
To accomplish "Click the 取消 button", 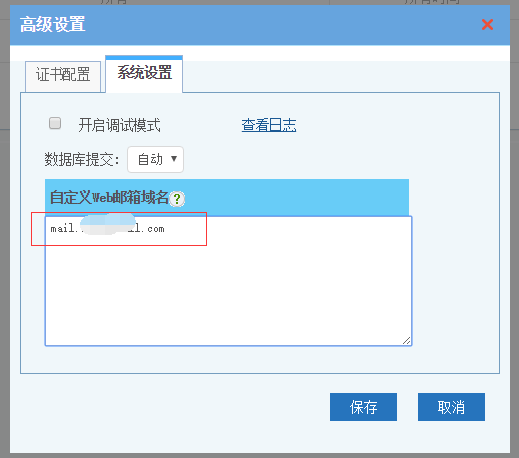I will [451, 407].
